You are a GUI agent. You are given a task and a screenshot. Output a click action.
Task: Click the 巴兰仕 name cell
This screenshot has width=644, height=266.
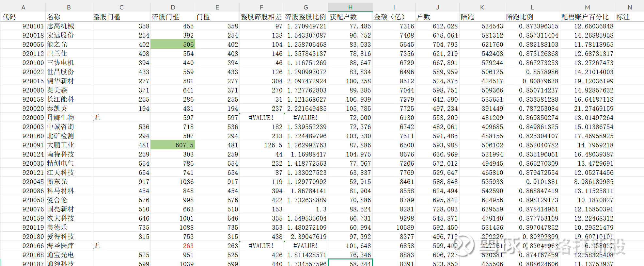69,54
